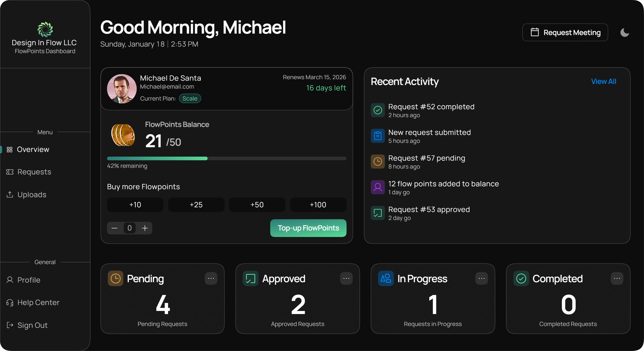Click the Design In Flow logo
Image resolution: width=644 pixels, height=351 pixels.
click(x=45, y=29)
